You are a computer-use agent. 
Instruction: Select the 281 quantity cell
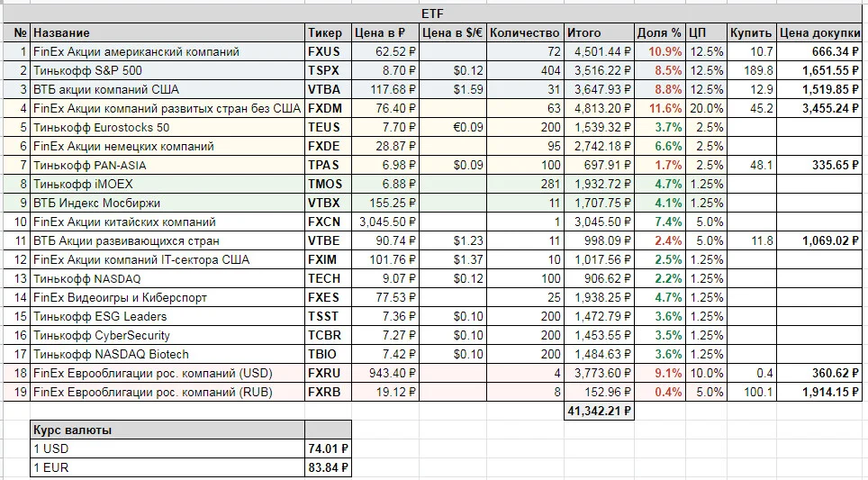525,184
